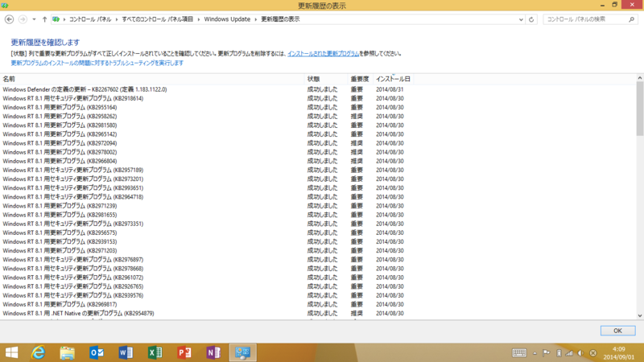Open the troubleshooting link for update installation
This screenshot has width=644, height=362.
coord(97,64)
